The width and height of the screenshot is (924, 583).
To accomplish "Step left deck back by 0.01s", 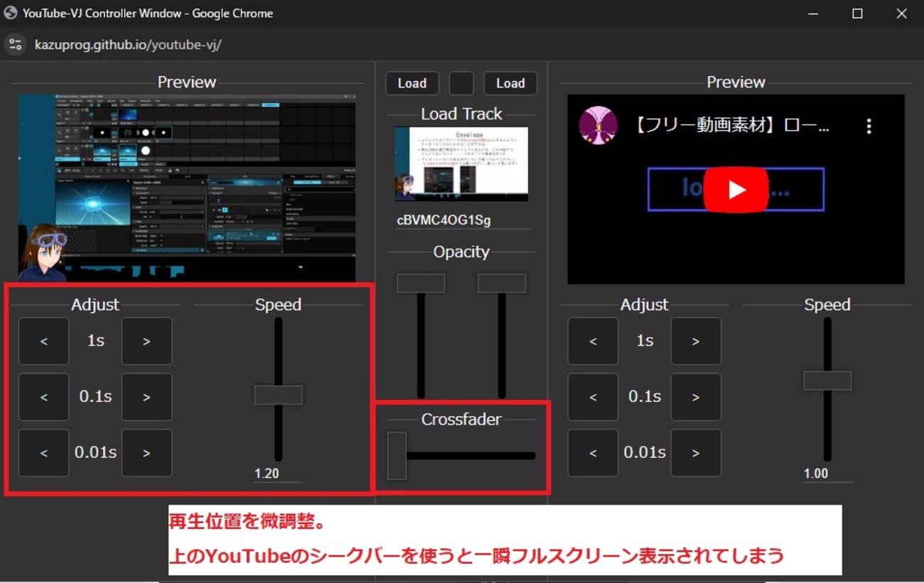I will coord(43,453).
